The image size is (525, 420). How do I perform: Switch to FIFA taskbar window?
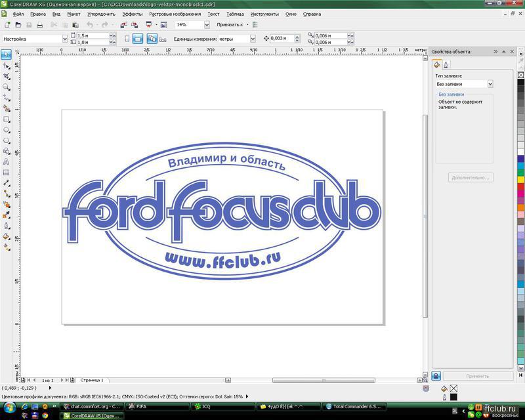[x=157, y=406]
